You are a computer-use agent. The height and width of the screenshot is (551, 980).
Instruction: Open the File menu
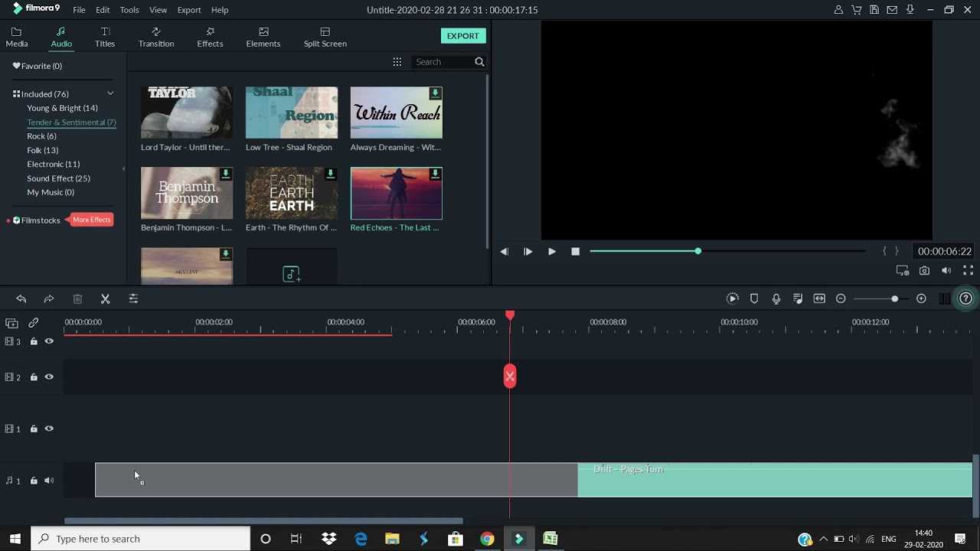[79, 10]
